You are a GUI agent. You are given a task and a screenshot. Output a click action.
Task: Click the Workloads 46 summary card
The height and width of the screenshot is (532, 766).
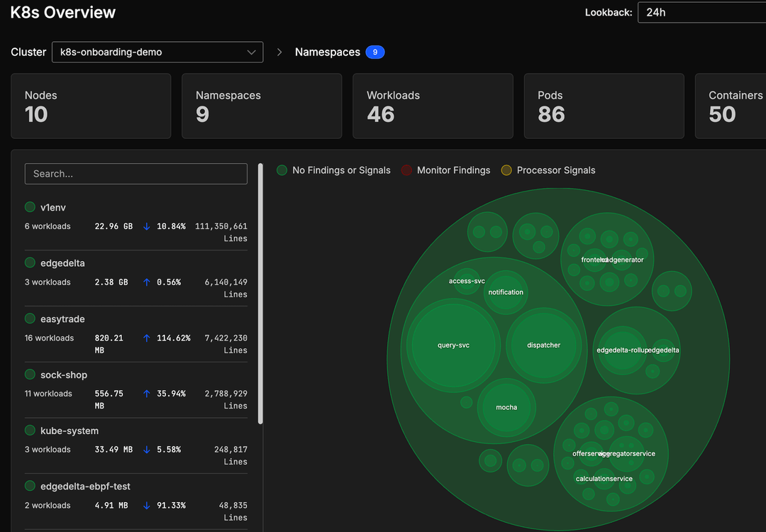pyautogui.click(x=433, y=106)
